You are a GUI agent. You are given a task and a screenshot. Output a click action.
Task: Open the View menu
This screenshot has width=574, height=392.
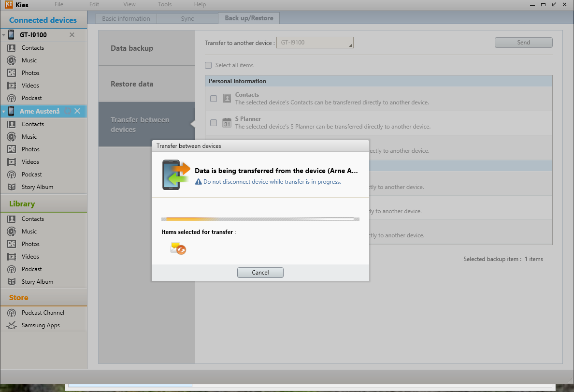(129, 4)
